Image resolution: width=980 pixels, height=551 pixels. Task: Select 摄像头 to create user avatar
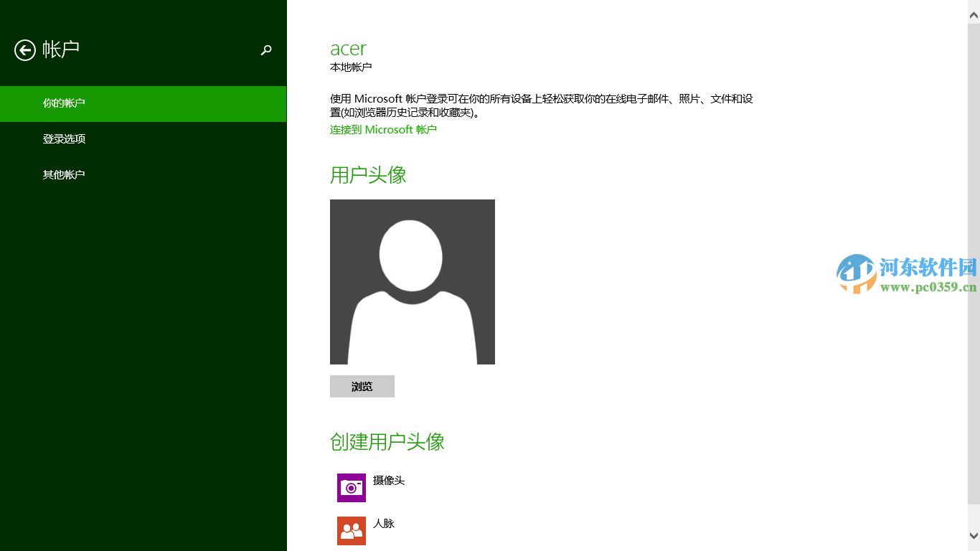click(389, 481)
